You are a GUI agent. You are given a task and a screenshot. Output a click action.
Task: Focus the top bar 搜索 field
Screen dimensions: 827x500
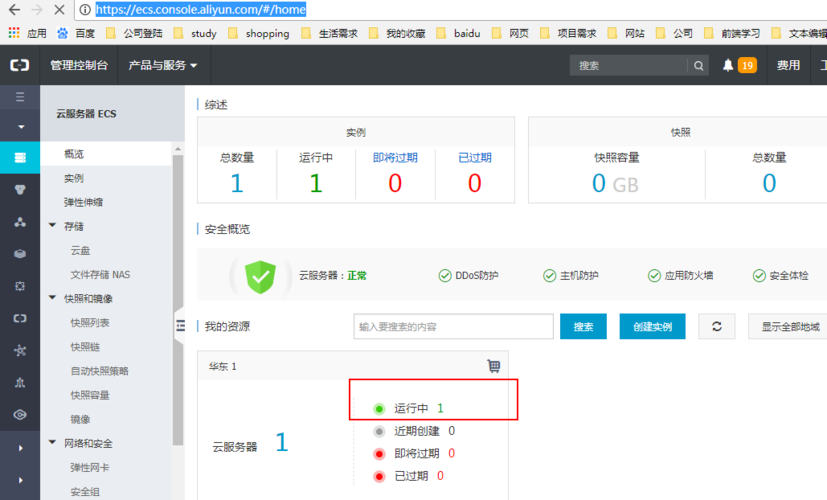tap(629, 65)
